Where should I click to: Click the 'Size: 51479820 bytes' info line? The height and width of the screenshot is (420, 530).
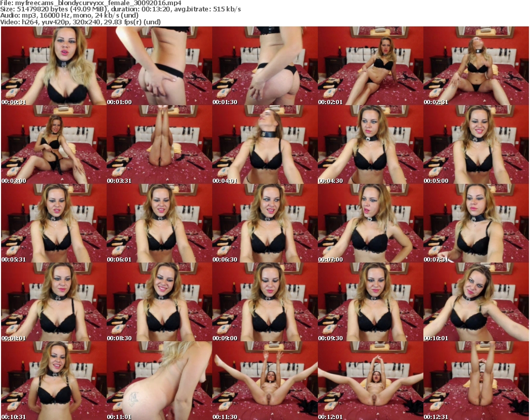(x=120, y=9)
